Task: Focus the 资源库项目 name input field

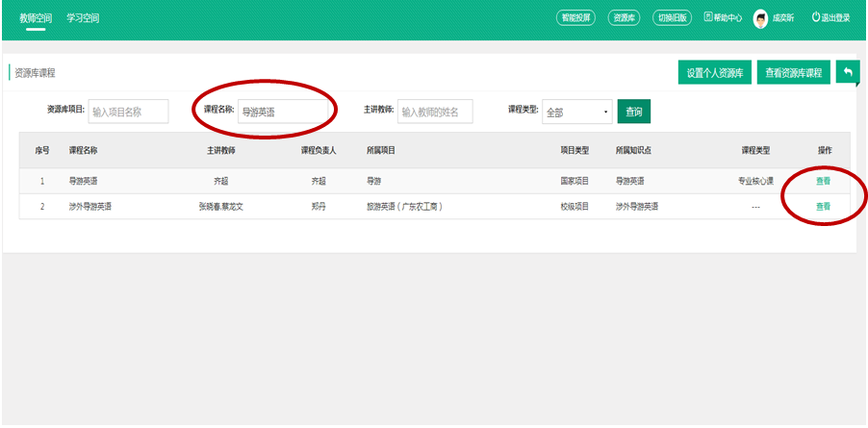Action: tap(128, 112)
